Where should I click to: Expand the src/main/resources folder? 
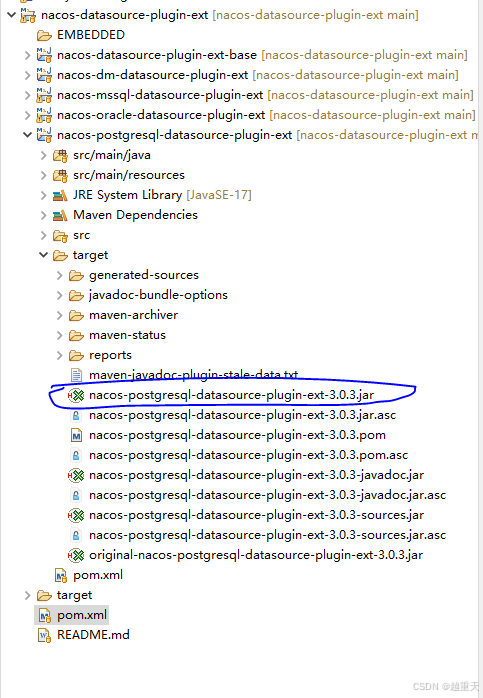coord(44,175)
